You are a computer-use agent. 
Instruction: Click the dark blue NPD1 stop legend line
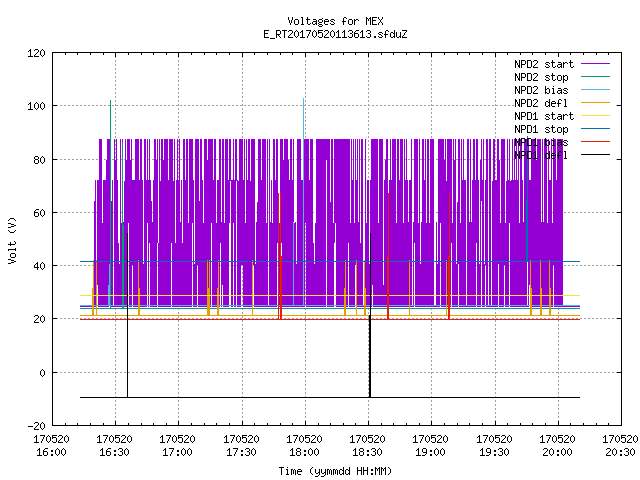(595, 129)
